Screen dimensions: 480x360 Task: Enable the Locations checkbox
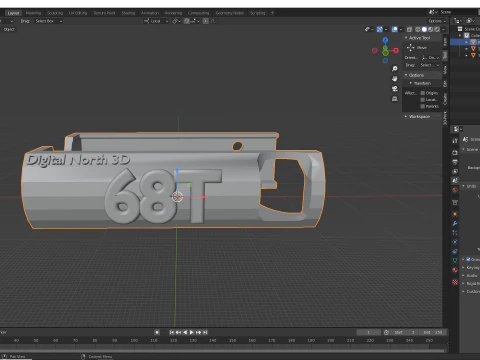(x=423, y=100)
